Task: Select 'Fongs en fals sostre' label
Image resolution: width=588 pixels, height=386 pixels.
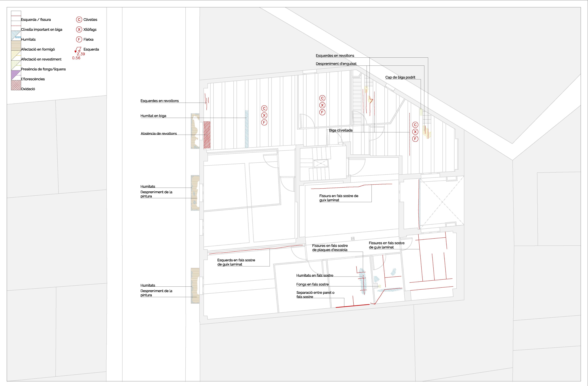Action: [312, 284]
